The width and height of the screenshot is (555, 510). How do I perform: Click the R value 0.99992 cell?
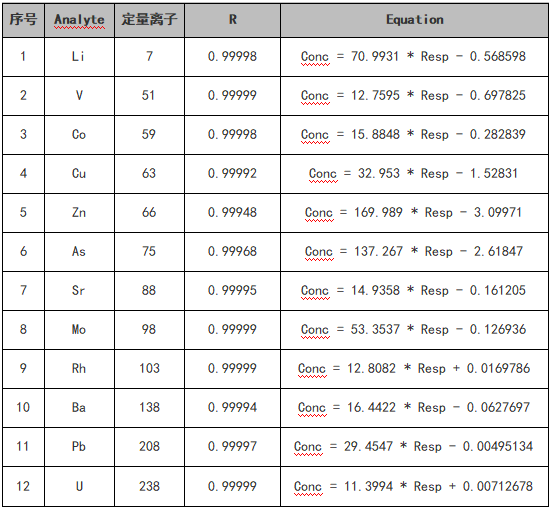point(233,174)
